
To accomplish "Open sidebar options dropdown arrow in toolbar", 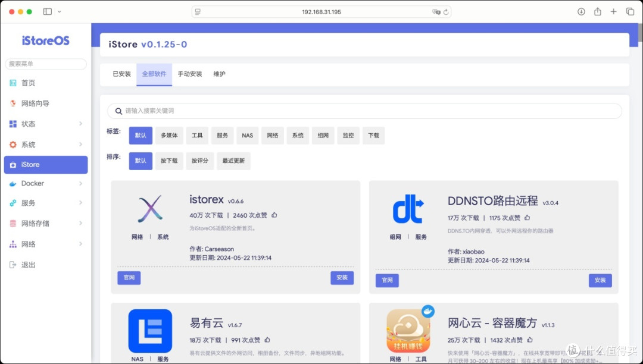I will [60, 11].
